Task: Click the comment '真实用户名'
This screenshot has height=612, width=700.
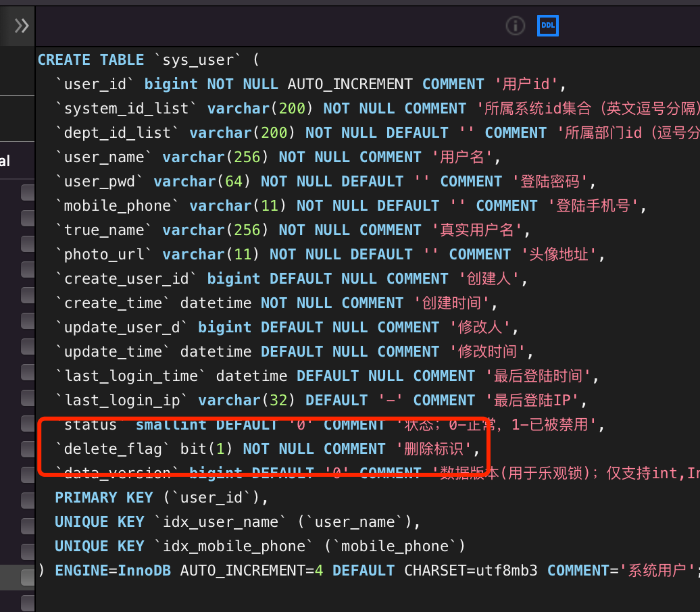Action: (477, 230)
